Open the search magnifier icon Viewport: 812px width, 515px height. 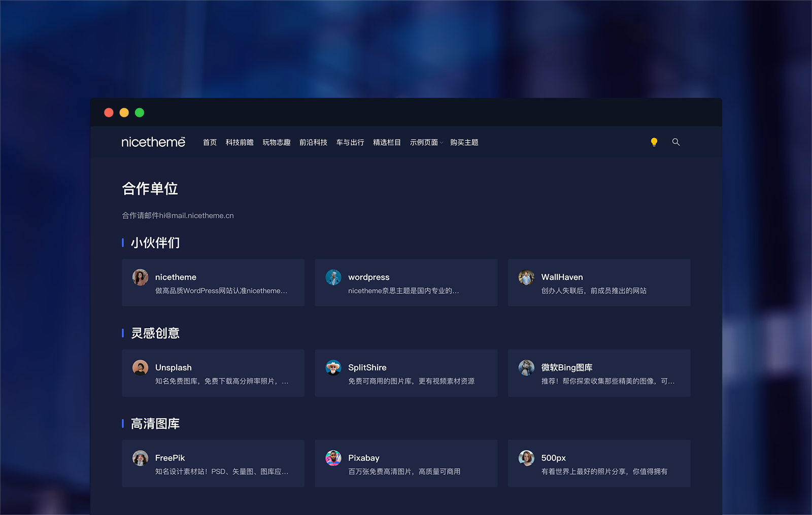point(676,142)
